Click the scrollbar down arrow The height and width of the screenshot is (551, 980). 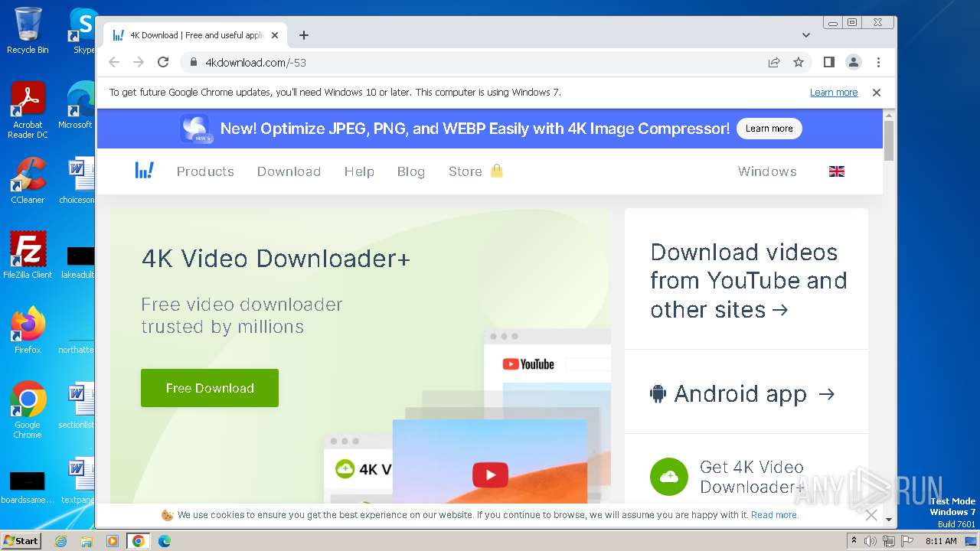889,520
